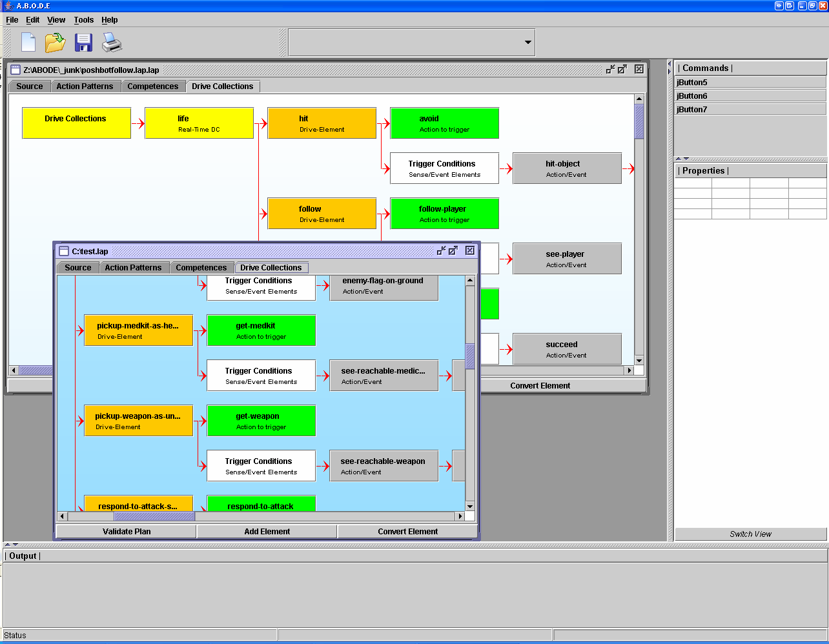The width and height of the screenshot is (829, 644).
Task: Maximize the test.lap internal window
Action: tap(453, 250)
